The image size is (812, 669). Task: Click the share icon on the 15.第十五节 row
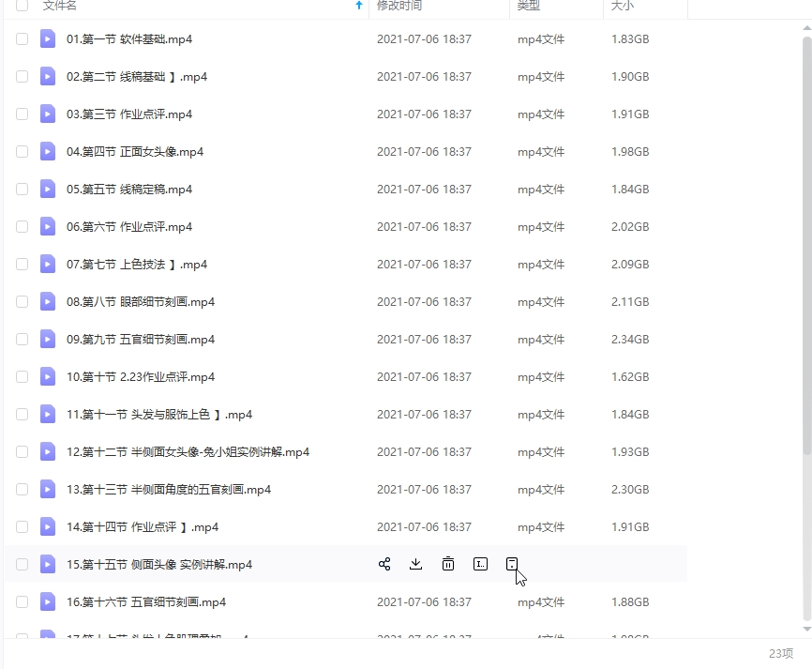(384, 564)
